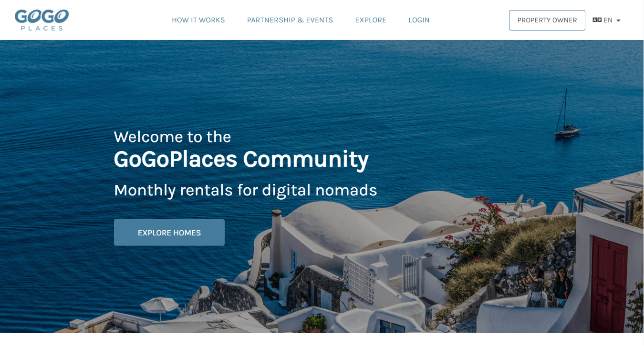Select the Explore nav item
This screenshot has width=644, height=346.
point(371,20)
